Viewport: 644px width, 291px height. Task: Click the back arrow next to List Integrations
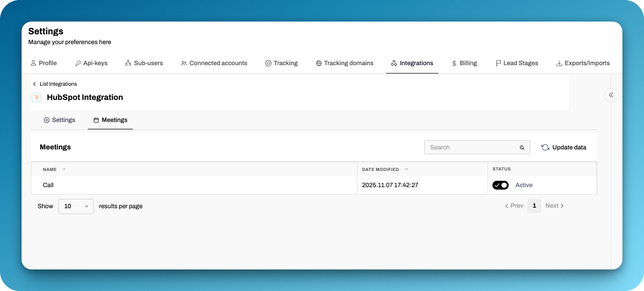(34, 84)
